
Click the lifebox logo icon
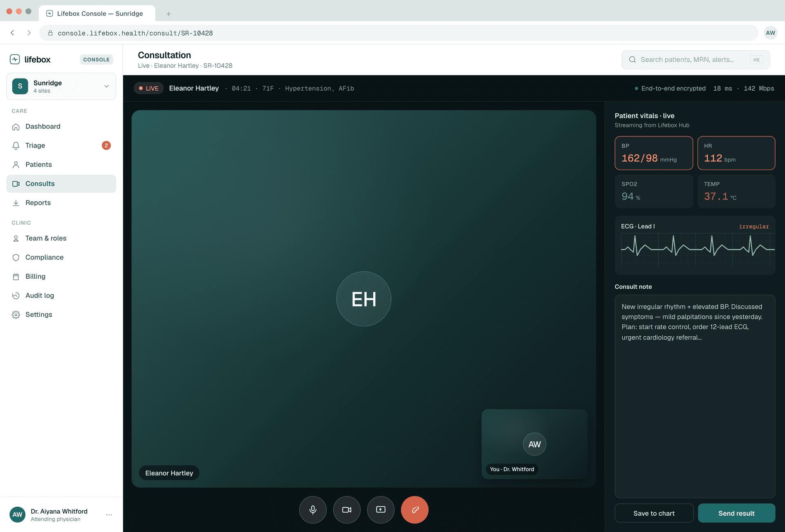pyautogui.click(x=15, y=59)
